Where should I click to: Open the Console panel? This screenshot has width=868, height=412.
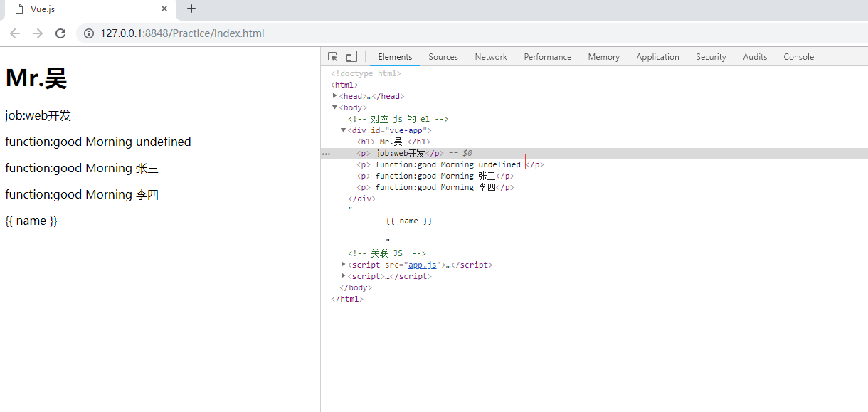coord(798,57)
